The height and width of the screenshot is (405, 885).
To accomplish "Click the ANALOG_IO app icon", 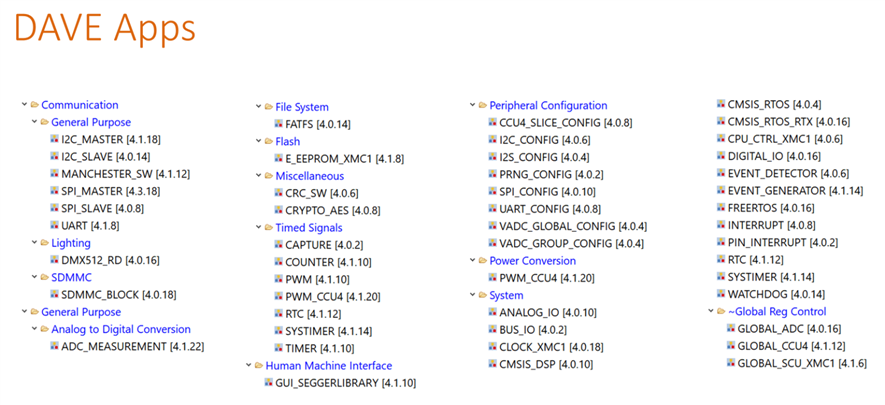I will click(492, 312).
